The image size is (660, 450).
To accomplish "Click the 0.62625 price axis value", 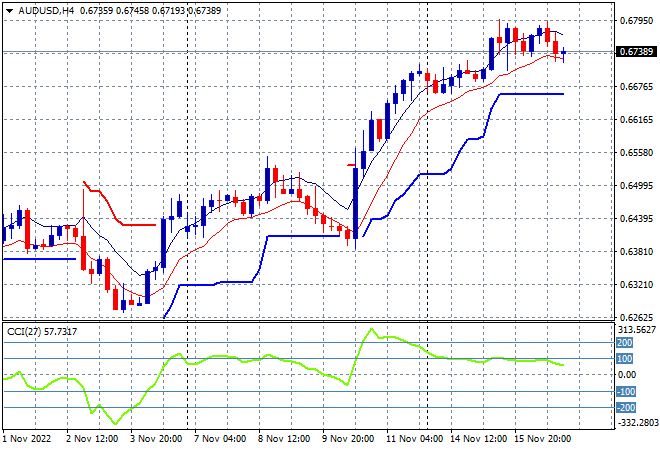I will pos(636,317).
